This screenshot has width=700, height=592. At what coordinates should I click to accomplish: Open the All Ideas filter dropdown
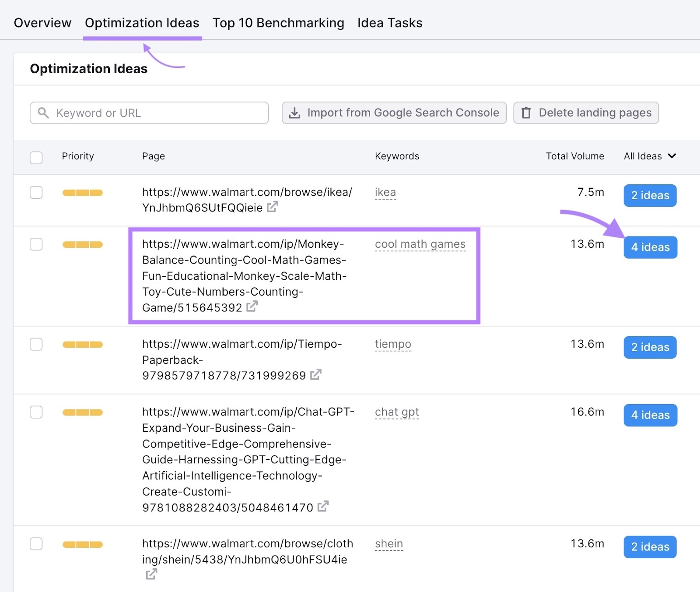click(650, 156)
